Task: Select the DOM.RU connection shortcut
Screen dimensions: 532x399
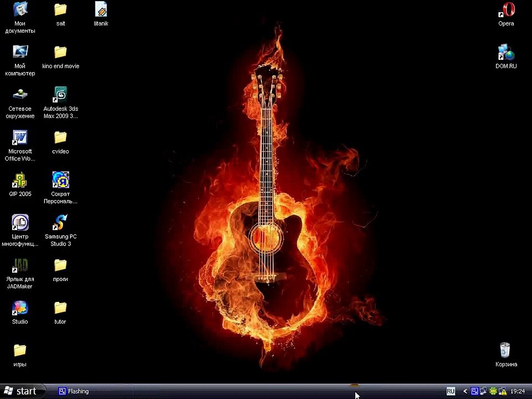Action: [x=506, y=57]
